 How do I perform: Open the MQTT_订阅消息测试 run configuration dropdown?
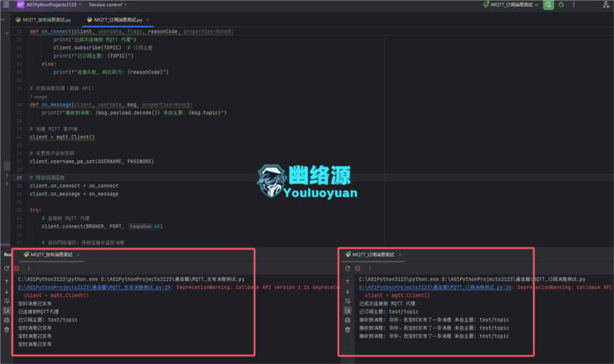coord(511,5)
